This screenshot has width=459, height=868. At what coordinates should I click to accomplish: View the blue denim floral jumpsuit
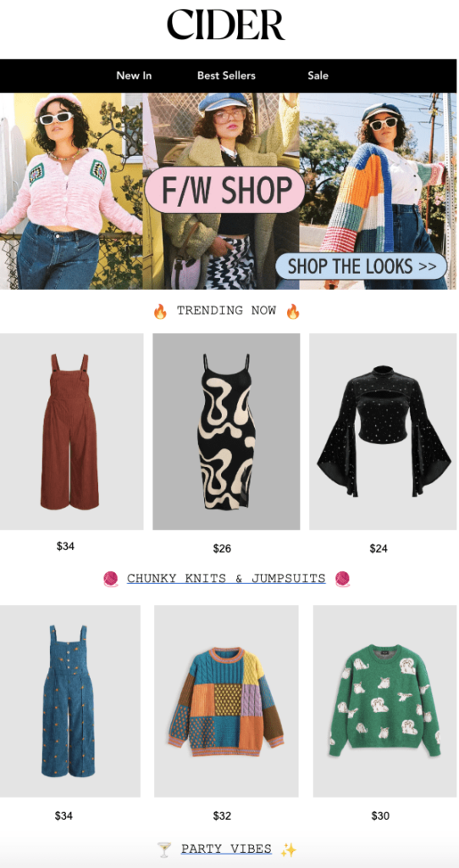tap(69, 701)
